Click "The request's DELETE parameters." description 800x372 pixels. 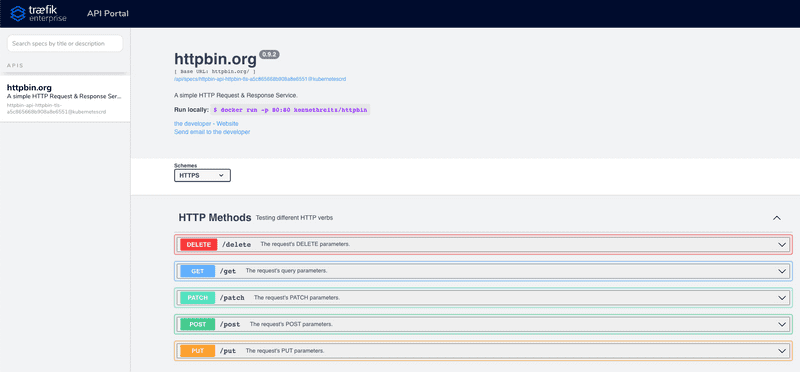tap(305, 244)
